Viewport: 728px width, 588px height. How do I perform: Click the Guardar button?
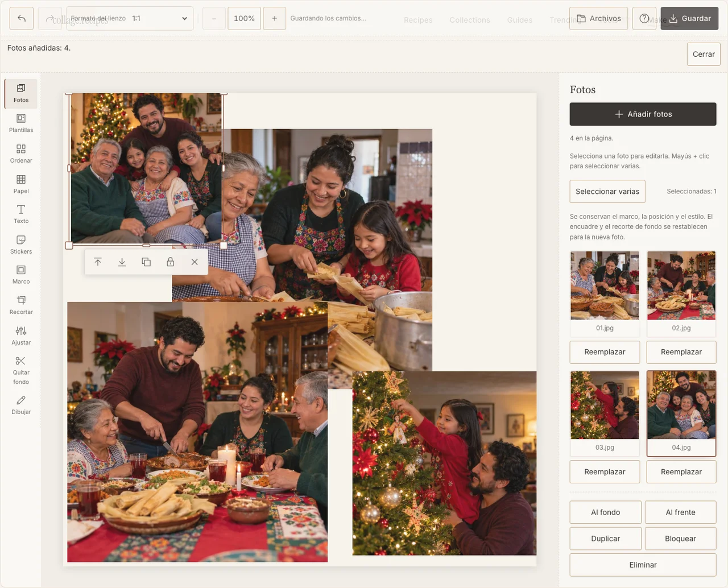click(x=689, y=18)
